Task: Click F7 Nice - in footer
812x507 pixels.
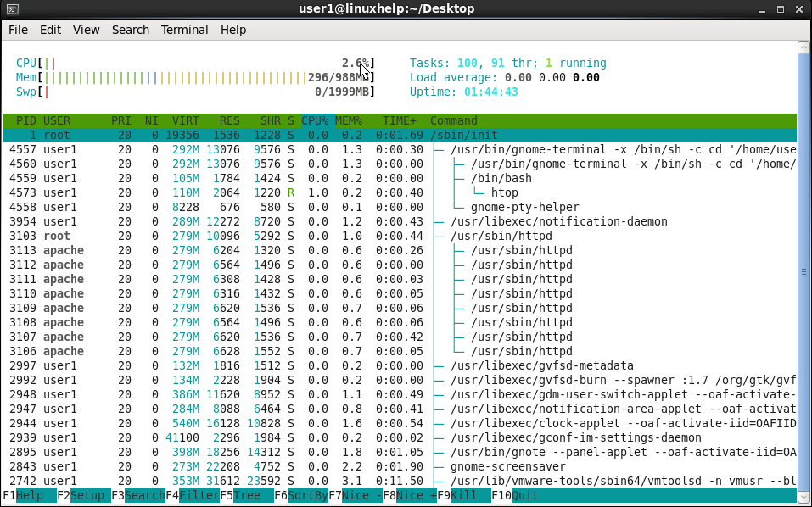Action: pos(356,496)
